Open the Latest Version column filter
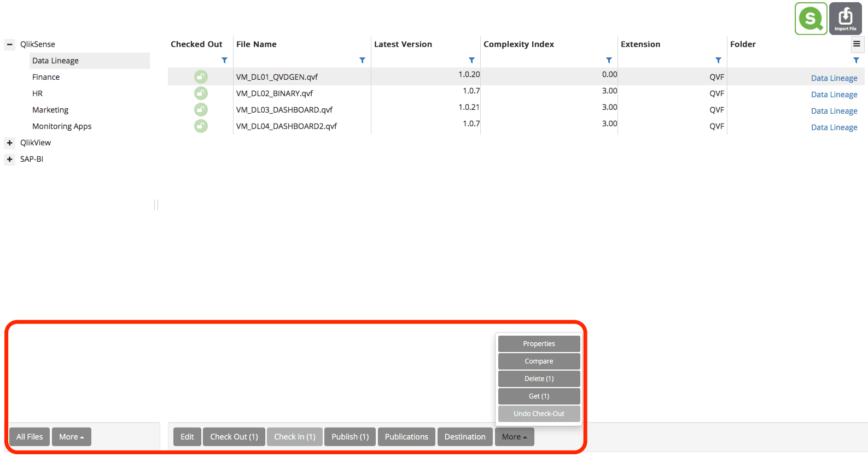868x457 pixels. [x=471, y=60]
